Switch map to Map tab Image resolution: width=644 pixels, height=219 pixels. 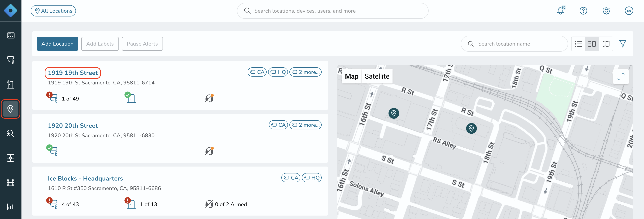pos(352,76)
